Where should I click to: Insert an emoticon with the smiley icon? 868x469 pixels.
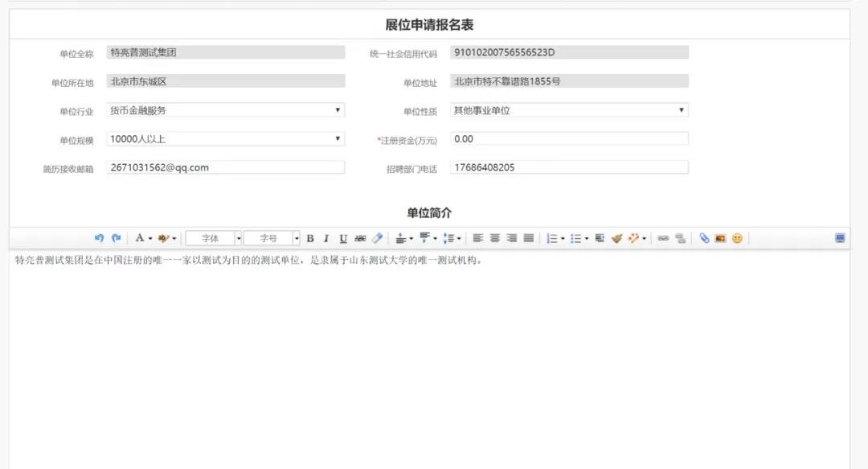click(737, 238)
